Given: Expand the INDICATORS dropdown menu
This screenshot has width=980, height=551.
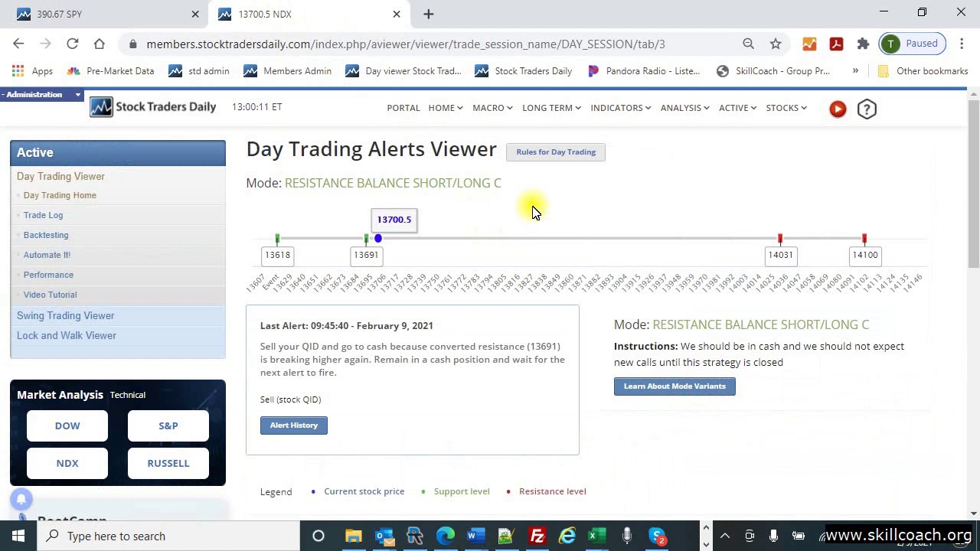Looking at the screenshot, I should [621, 108].
